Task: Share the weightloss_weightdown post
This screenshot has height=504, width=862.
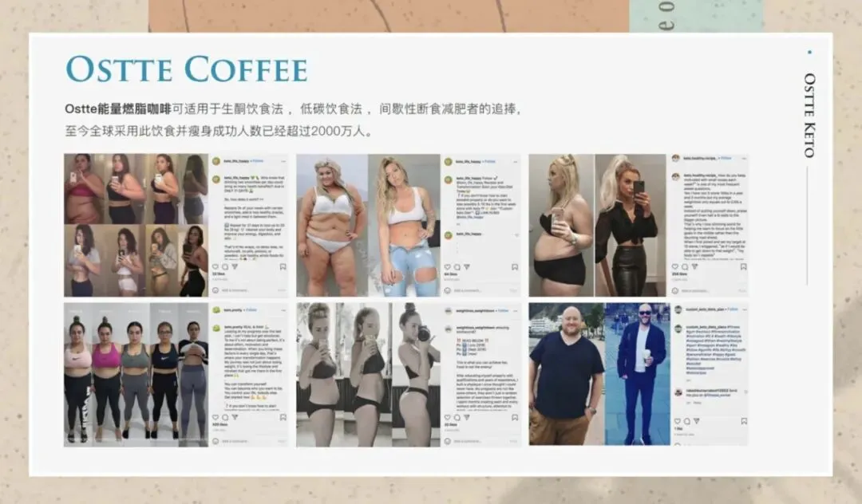Action: pyautogui.click(x=467, y=417)
